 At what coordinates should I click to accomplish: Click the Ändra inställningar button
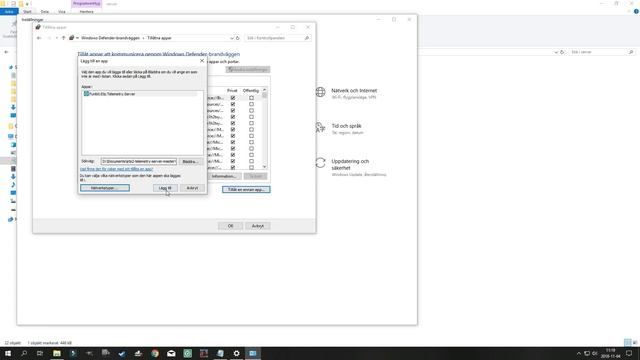point(248,70)
